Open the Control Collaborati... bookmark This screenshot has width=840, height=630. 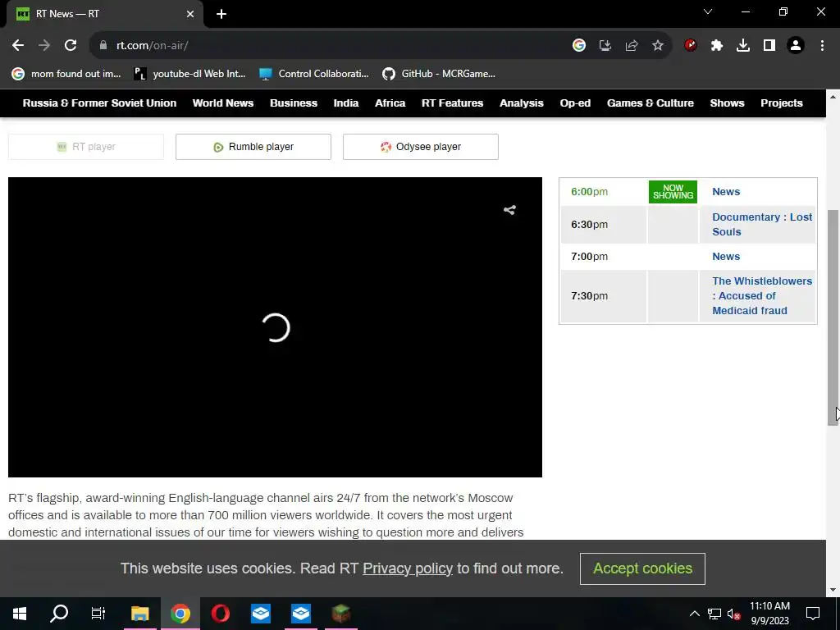point(314,74)
